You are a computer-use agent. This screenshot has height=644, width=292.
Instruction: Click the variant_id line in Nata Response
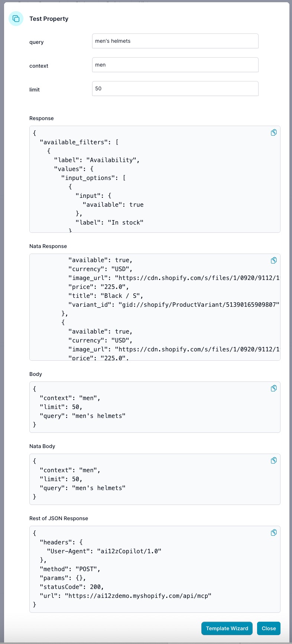pyautogui.click(x=173, y=305)
